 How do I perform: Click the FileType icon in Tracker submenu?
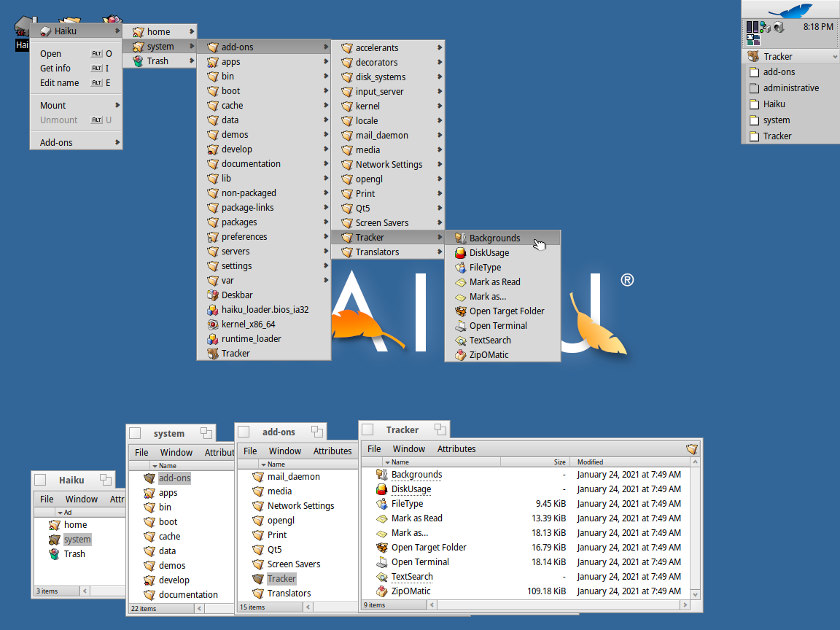pos(460,267)
